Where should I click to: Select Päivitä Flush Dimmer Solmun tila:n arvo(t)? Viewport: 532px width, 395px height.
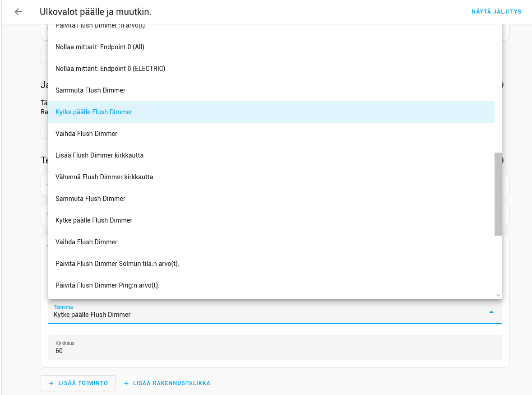(117, 264)
